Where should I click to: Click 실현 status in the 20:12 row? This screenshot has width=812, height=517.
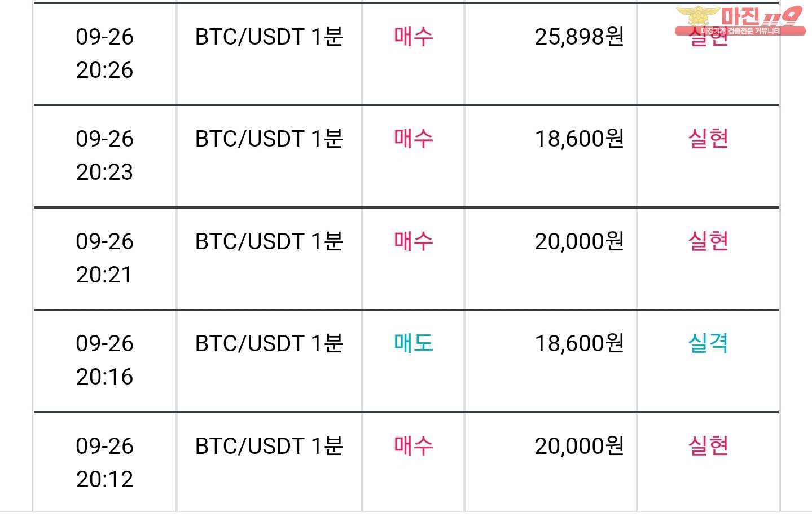(x=708, y=446)
